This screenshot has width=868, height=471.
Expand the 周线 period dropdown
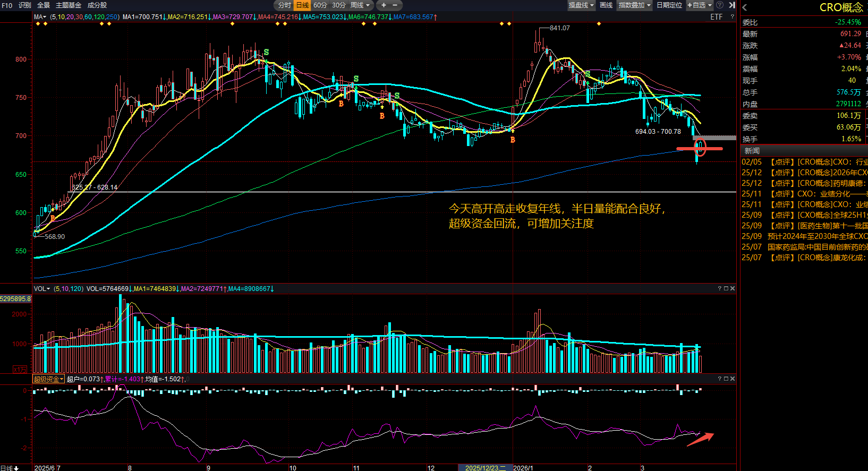pyautogui.click(x=360, y=5)
